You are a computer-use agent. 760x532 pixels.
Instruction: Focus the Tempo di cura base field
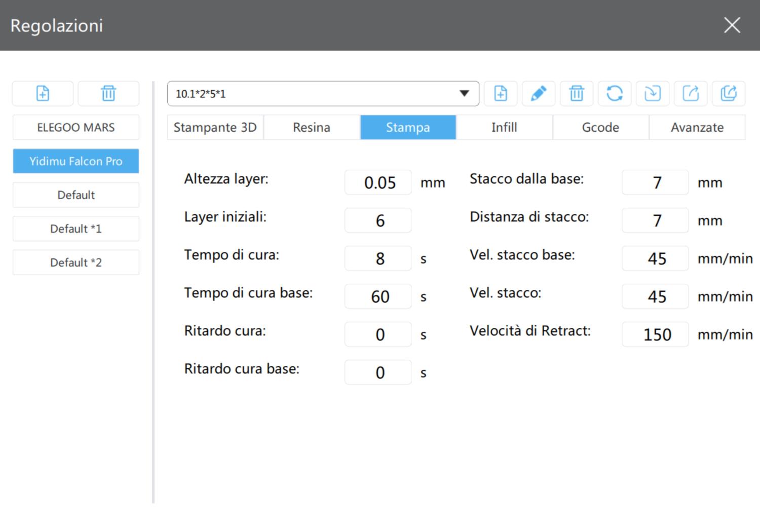tap(378, 296)
